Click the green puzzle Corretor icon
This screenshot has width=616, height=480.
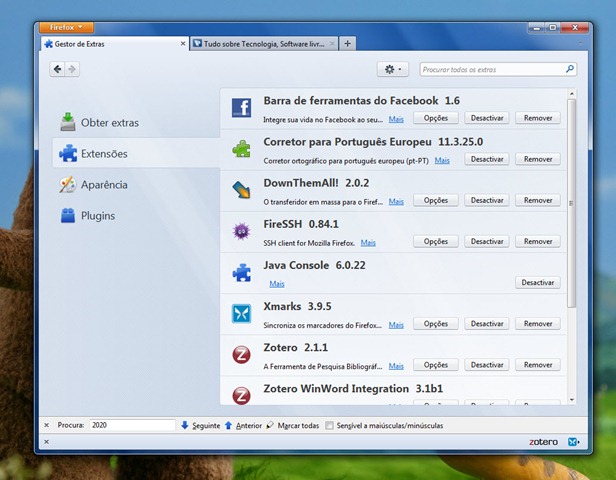tap(241, 149)
